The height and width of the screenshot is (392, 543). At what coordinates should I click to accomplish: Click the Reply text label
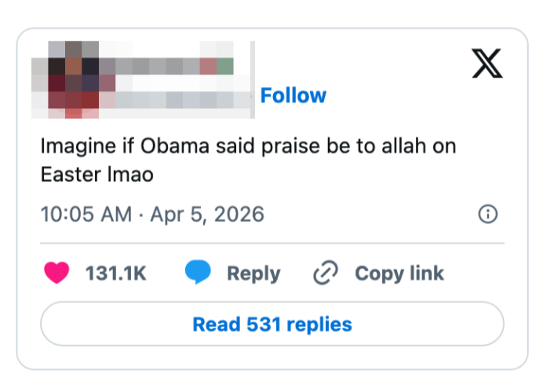[253, 274]
